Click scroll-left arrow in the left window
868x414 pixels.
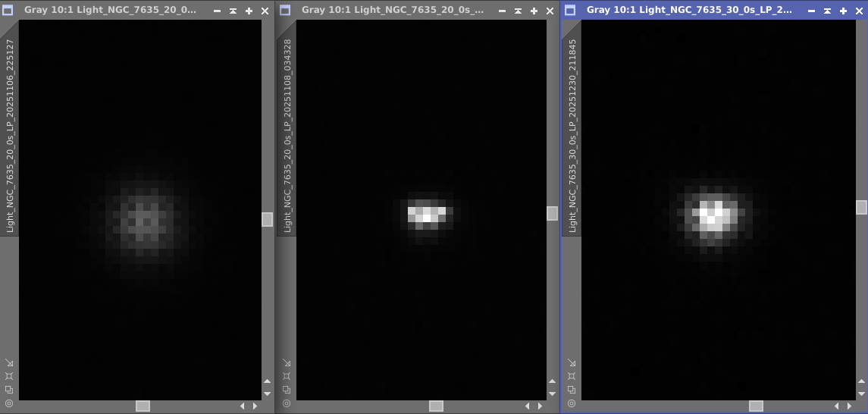(242, 406)
